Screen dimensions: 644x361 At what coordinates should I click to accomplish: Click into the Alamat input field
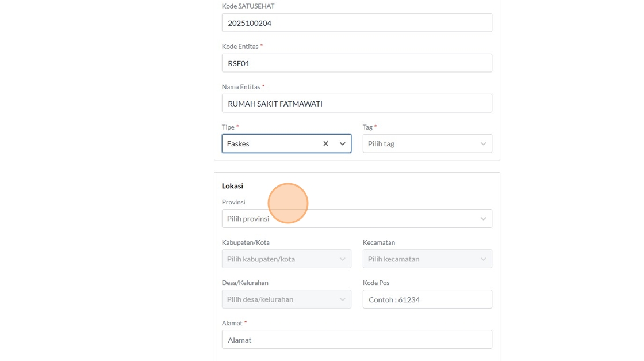pos(356,340)
